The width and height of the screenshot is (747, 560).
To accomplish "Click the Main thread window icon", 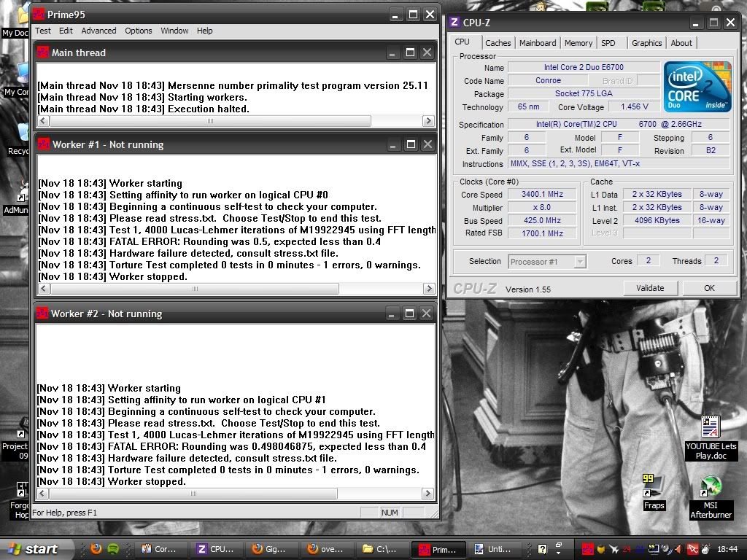I will click(x=43, y=52).
